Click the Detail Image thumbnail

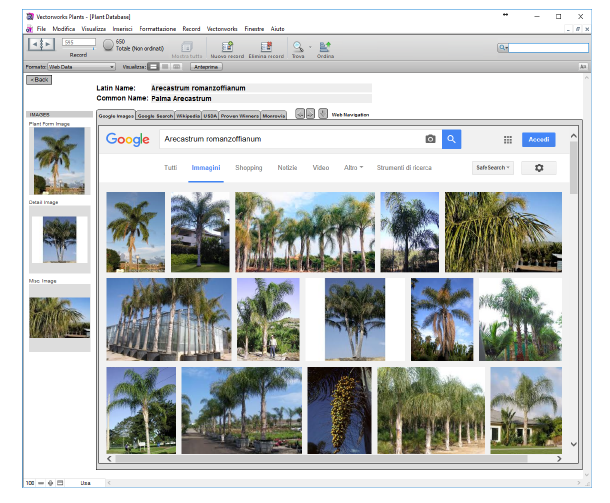(60, 239)
